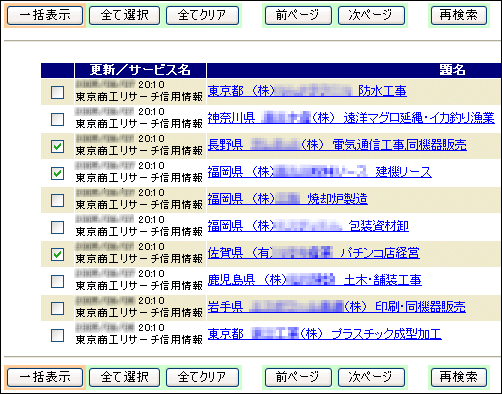Viewport: 502px width, 394px height.
Task: Click the top 再検索 button
Action: (x=459, y=15)
